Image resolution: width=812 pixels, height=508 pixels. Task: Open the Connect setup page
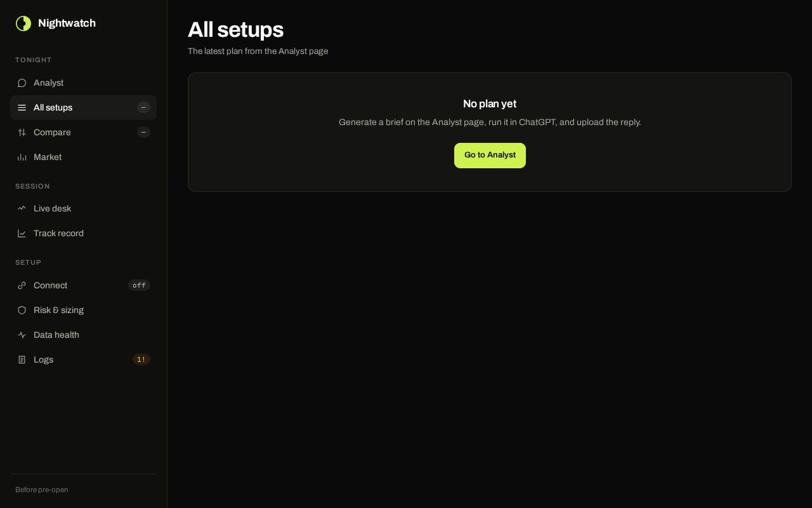pyautogui.click(x=83, y=286)
